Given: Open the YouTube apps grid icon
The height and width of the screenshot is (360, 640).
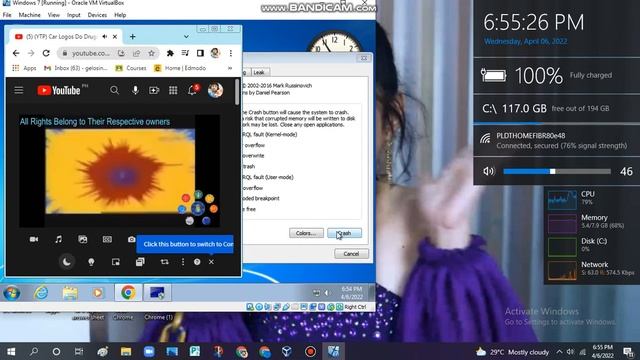Looking at the screenshot, I should 173,90.
